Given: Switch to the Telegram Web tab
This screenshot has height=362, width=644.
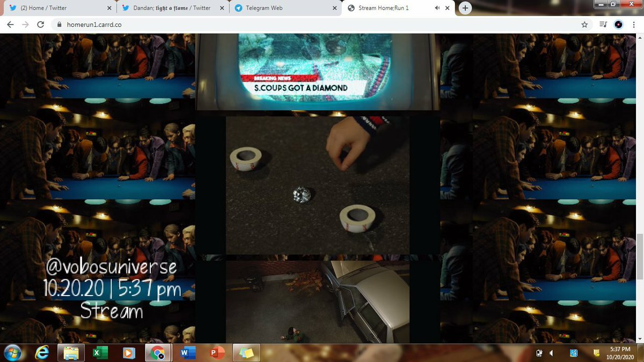Looking at the screenshot, I should tap(284, 8).
